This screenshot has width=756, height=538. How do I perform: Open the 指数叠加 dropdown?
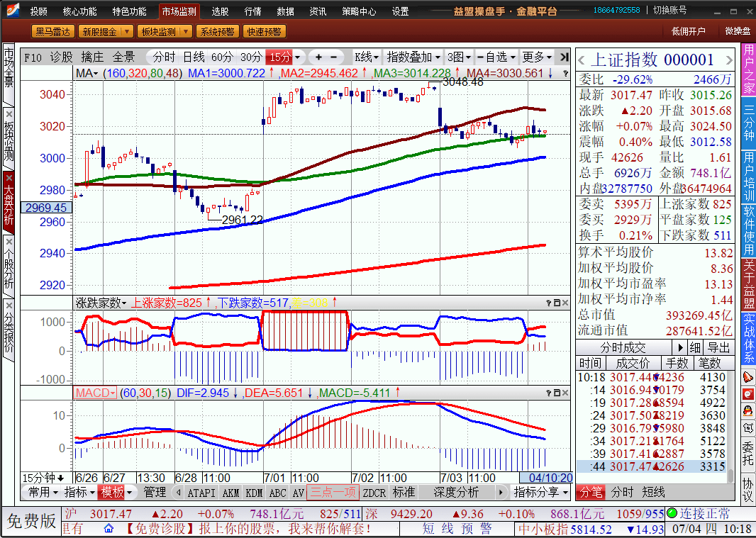click(413, 57)
